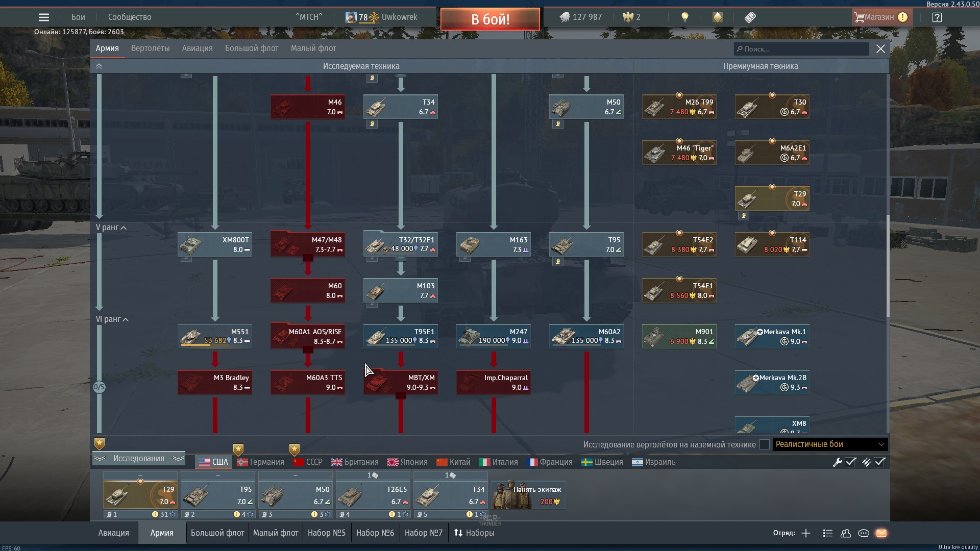Click the 0/5 rank progress indicator

pos(99,387)
